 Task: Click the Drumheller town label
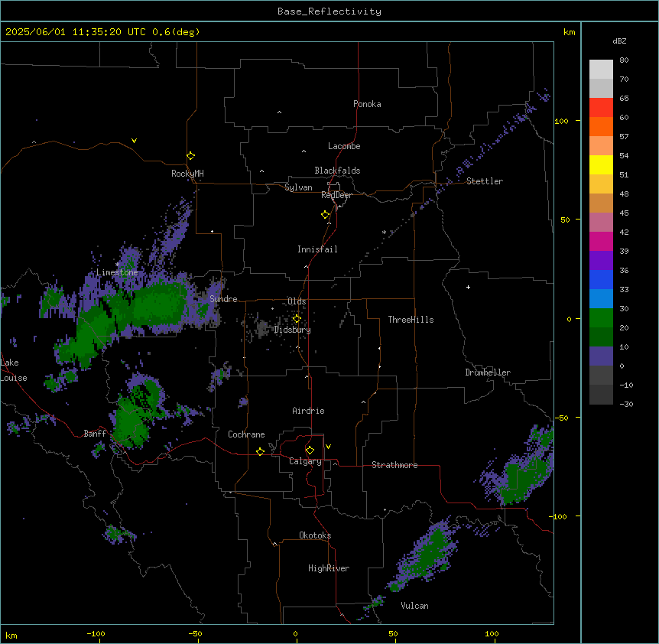click(x=488, y=372)
